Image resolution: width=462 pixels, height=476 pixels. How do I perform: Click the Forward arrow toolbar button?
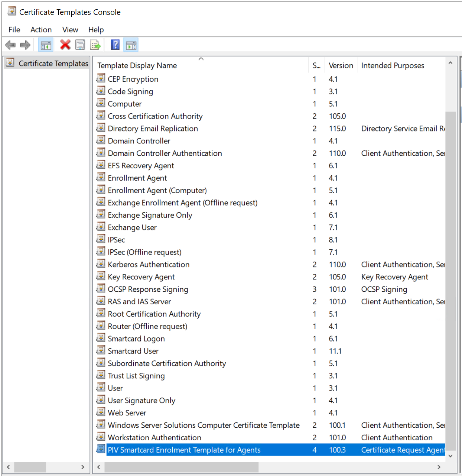(x=25, y=45)
